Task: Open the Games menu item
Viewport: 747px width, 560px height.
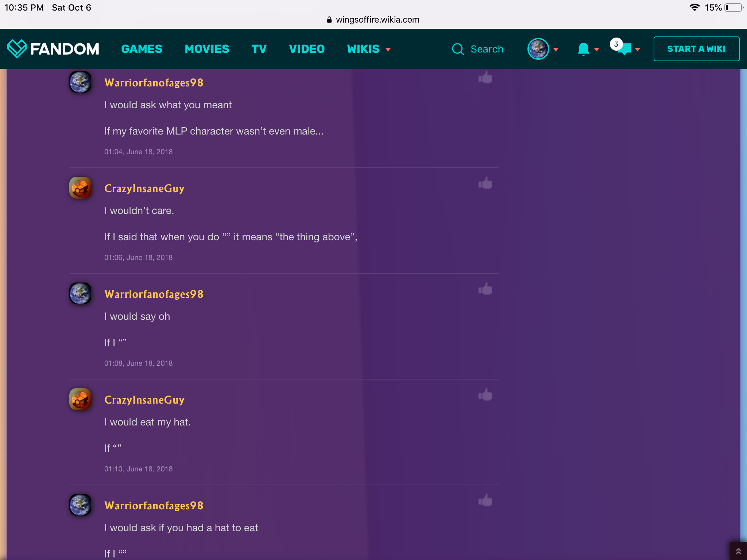Action: [x=142, y=49]
